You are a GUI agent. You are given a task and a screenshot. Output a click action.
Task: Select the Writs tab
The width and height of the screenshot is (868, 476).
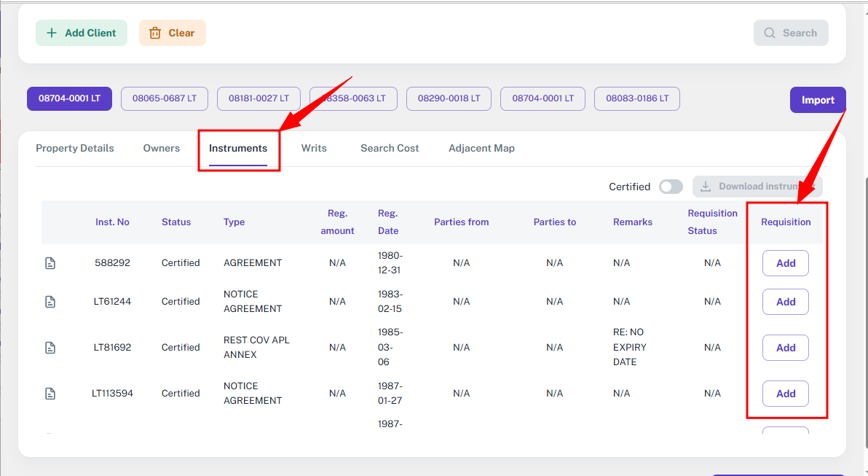[314, 148]
